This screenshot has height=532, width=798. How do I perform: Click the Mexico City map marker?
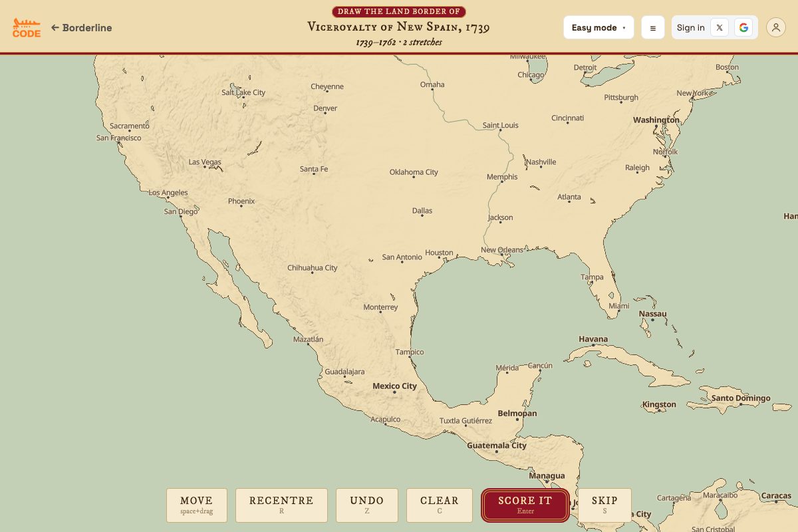pyautogui.click(x=394, y=392)
